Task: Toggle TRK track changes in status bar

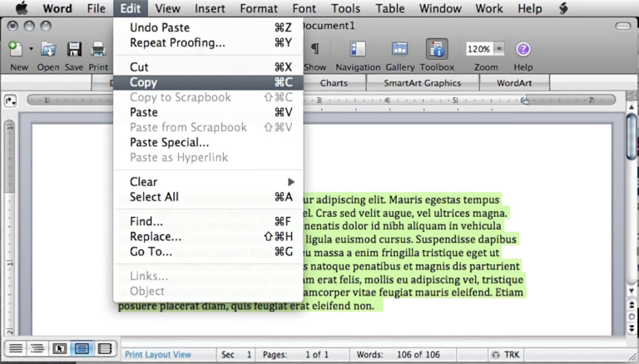Action: [x=506, y=355]
